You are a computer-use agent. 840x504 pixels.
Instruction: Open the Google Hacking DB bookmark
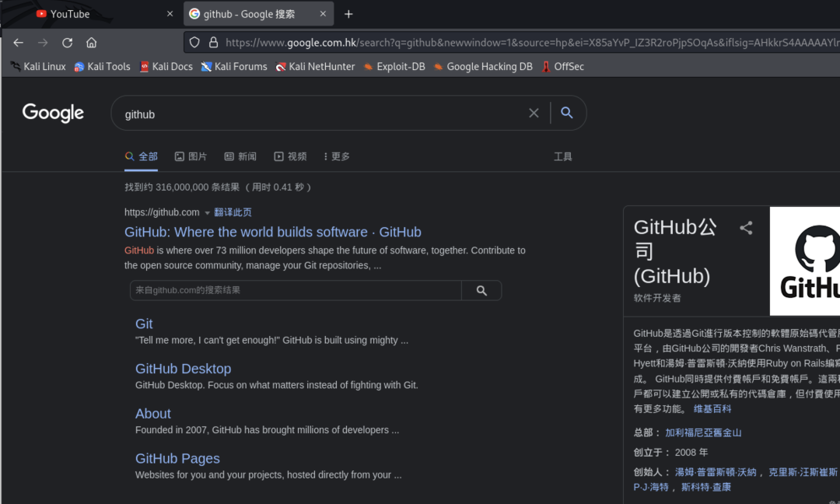[483, 66]
